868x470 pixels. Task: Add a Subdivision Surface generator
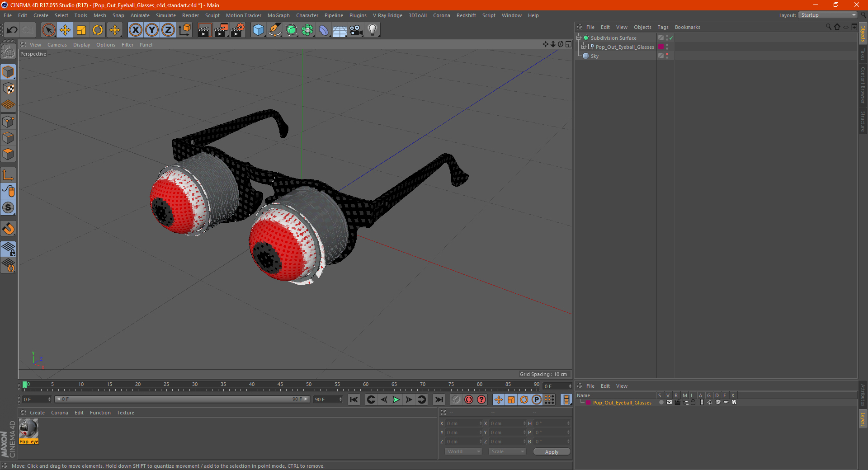click(x=291, y=30)
